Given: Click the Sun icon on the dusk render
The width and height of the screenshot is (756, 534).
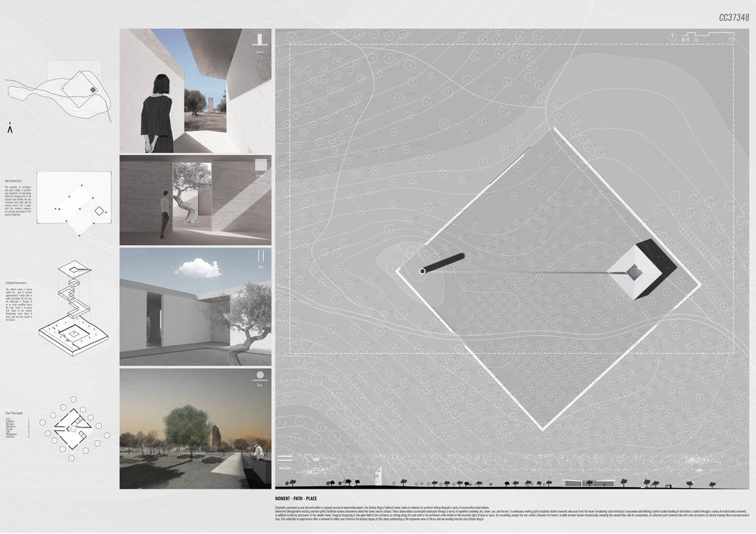Looking at the screenshot, I should 260,376.
